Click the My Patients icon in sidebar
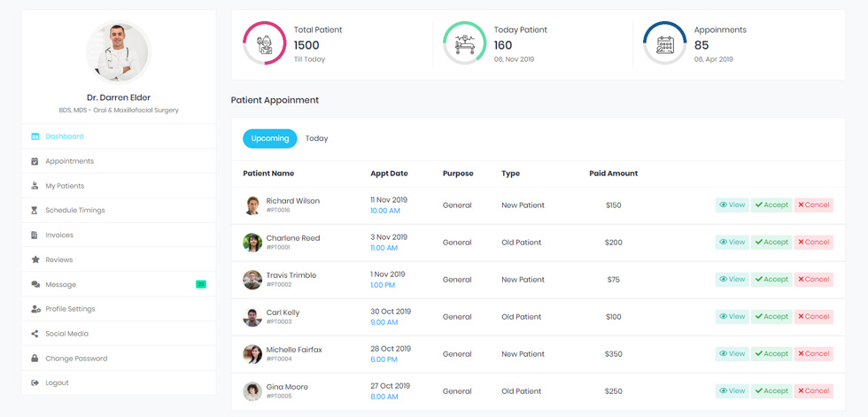Image resolution: width=868 pixels, height=417 pixels. coord(35,186)
